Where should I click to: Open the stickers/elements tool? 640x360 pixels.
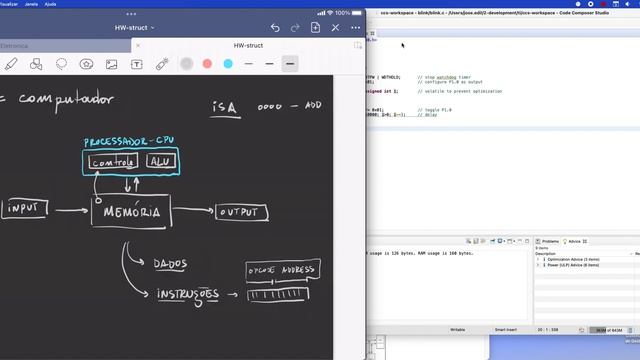[x=86, y=64]
